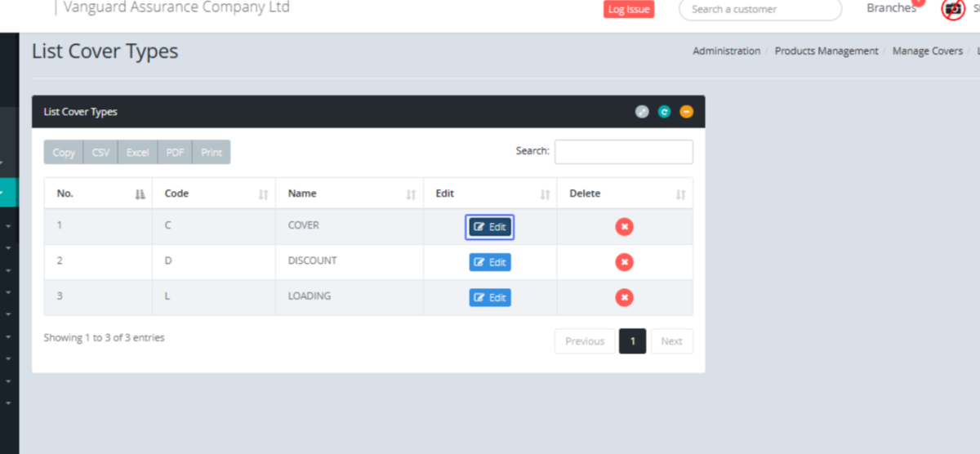The height and width of the screenshot is (454, 980).
Task: Open the Branches menu
Action: tap(891, 8)
